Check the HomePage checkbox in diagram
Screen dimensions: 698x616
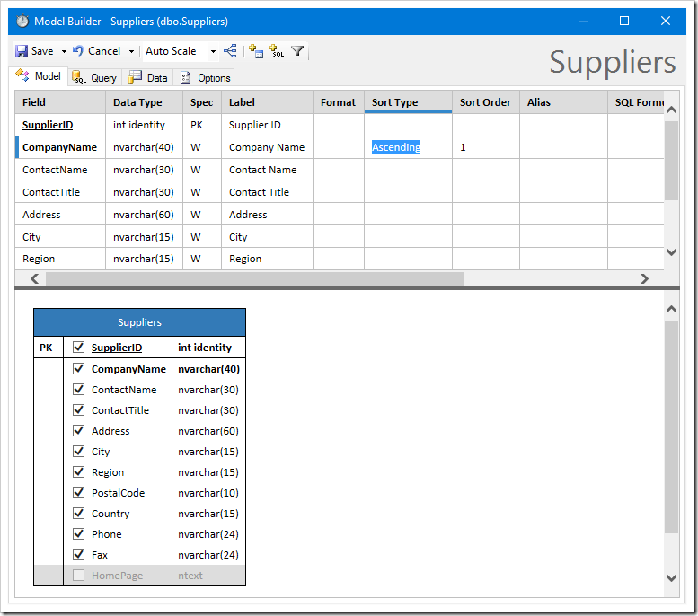(79, 575)
